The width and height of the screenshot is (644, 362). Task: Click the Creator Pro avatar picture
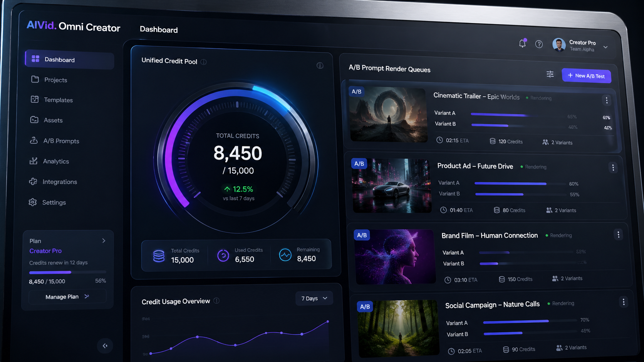click(559, 45)
